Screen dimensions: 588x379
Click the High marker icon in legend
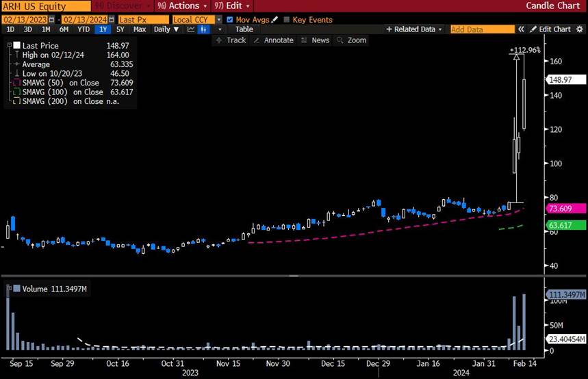coord(17,55)
